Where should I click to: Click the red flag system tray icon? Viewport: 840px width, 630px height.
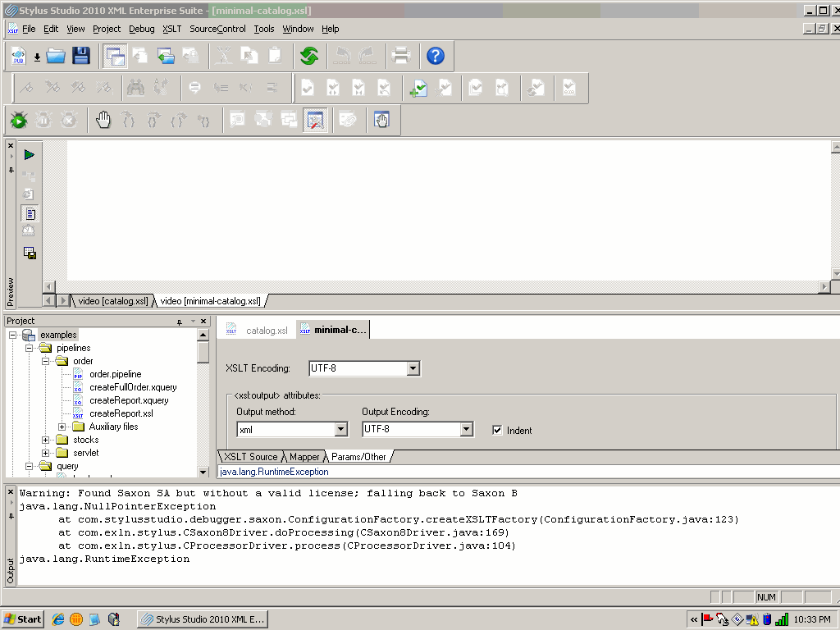coord(707,619)
